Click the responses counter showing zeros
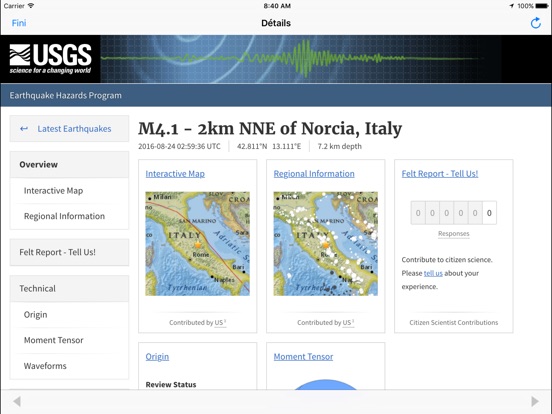Viewport: 552px width, 414px height. tap(453, 213)
